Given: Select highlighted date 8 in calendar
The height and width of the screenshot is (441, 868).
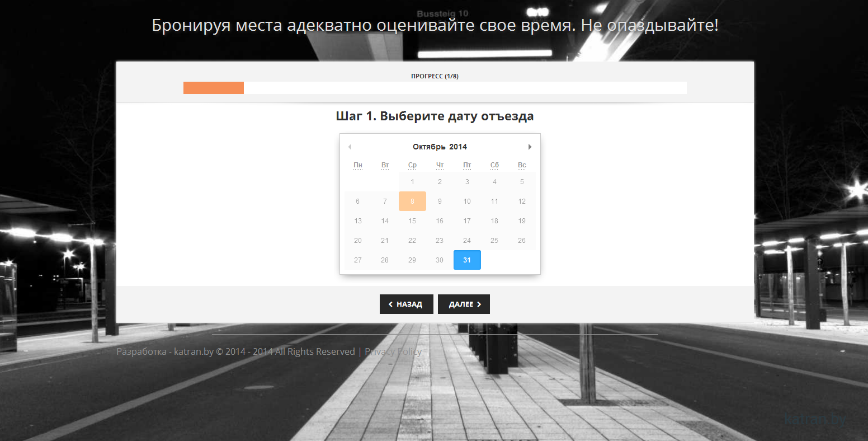Looking at the screenshot, I should 412,201.
